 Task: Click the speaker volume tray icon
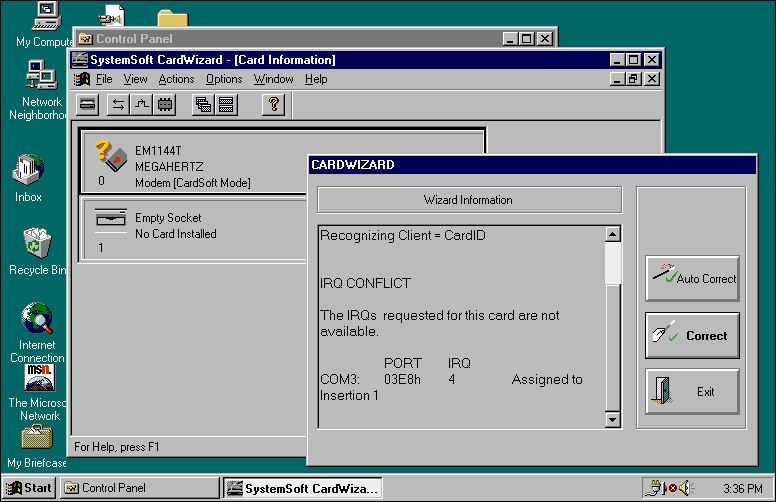coord(687,488)
